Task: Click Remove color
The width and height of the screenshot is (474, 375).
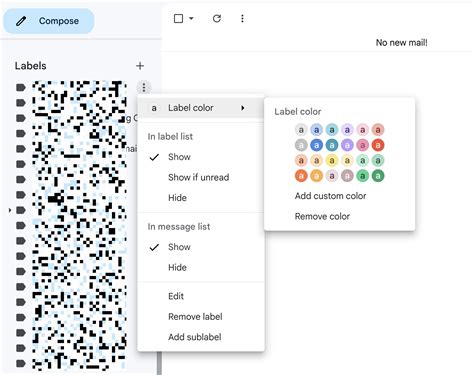Action: 322,216
